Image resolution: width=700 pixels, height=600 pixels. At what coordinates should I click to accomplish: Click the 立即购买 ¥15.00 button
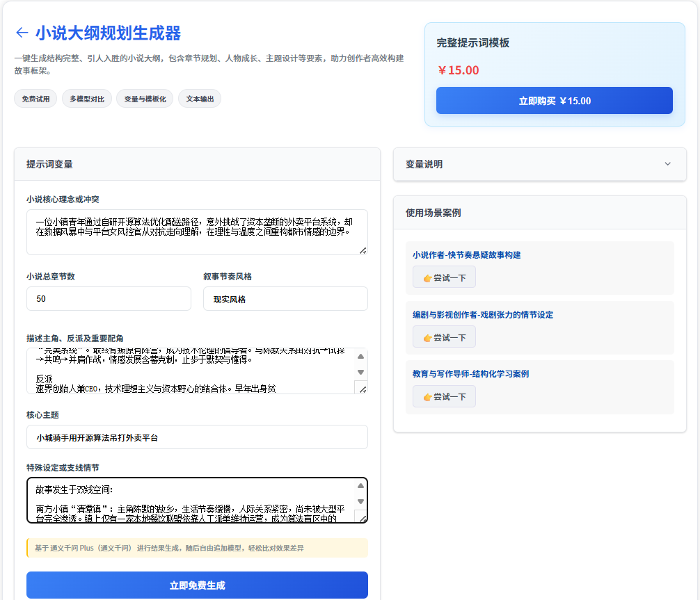(x=554, y=101)
